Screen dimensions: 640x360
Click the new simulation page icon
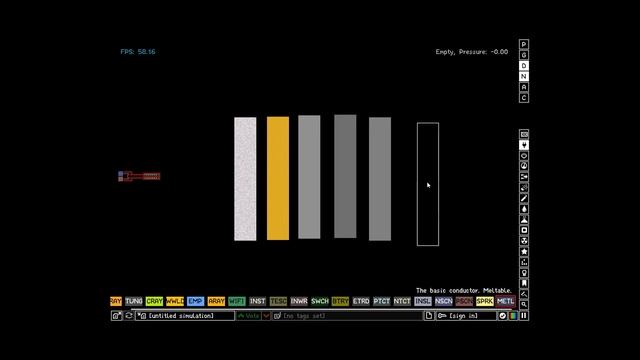(x=429, y=316)
